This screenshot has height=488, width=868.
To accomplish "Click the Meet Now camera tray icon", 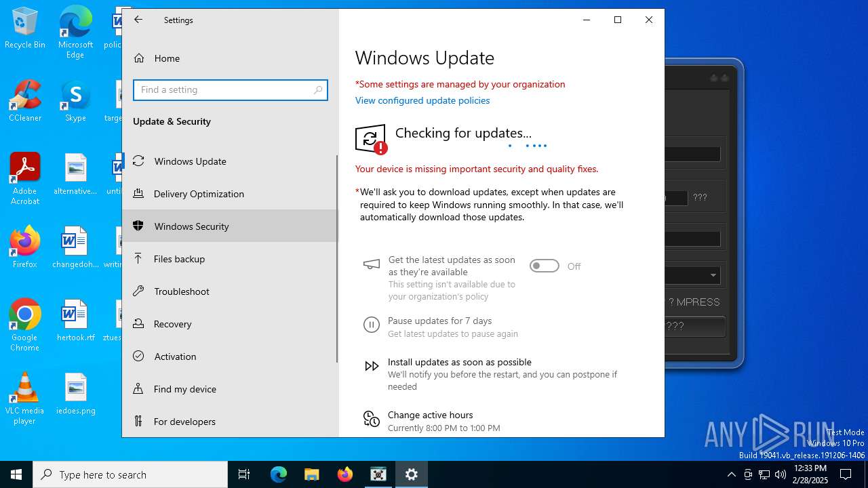I will [x=748, y=474].
